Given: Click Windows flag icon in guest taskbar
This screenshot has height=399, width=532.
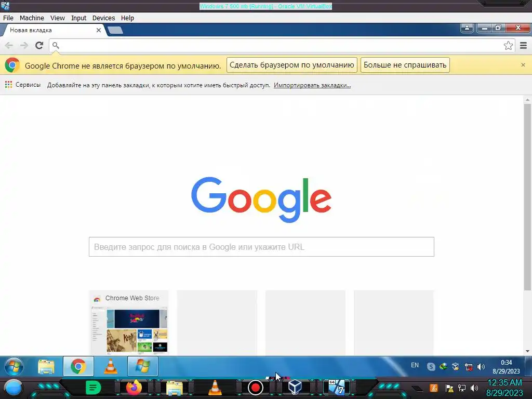Looking at the screenshot, I should pos(143,366).
